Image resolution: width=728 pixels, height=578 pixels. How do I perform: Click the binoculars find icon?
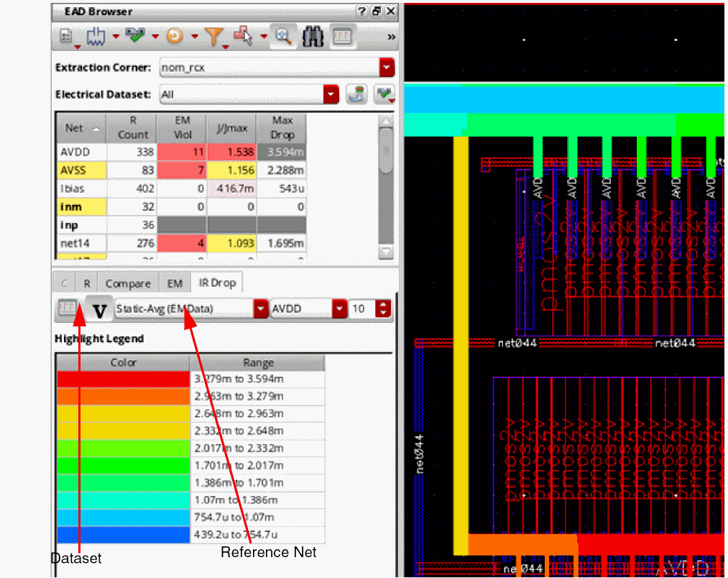[313, 36]
